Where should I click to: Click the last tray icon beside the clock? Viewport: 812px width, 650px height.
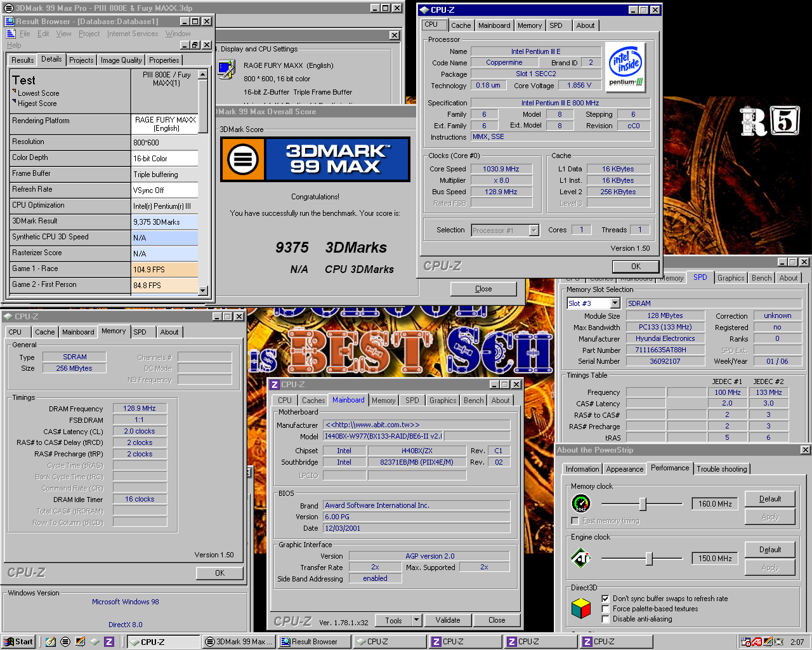(x=778, y=642)
